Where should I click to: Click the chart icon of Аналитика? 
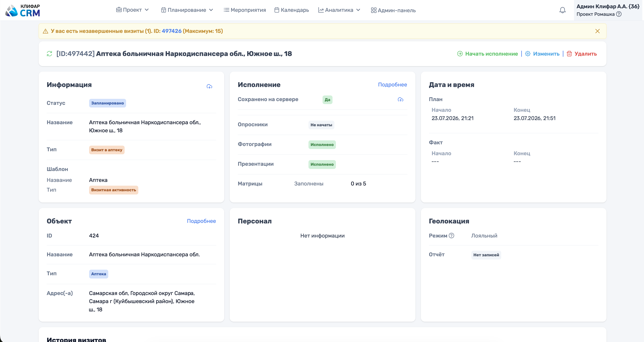pyautogui.click(x=321, y=10)
